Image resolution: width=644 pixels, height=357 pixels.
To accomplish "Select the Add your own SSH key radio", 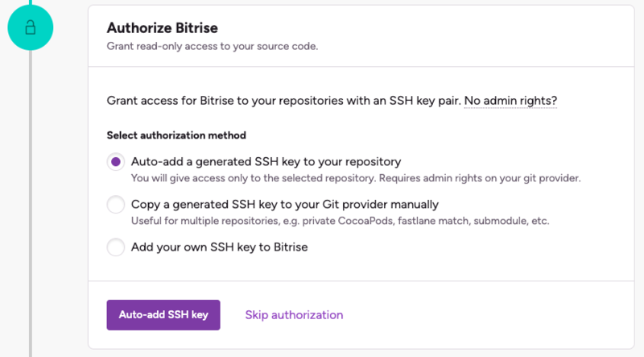I will pos(116,247).
